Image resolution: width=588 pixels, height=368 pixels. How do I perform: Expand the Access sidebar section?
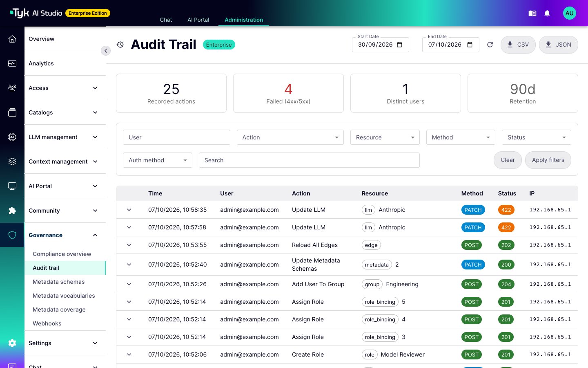(x=65, y=88)
